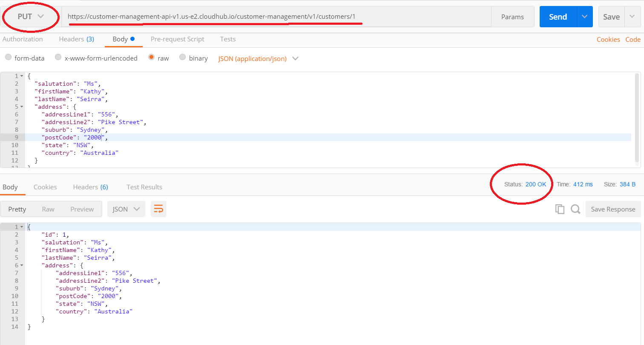This screenshot has height=345, width=644.
Task: Open search in response body
Action: [x=575, y=209]
